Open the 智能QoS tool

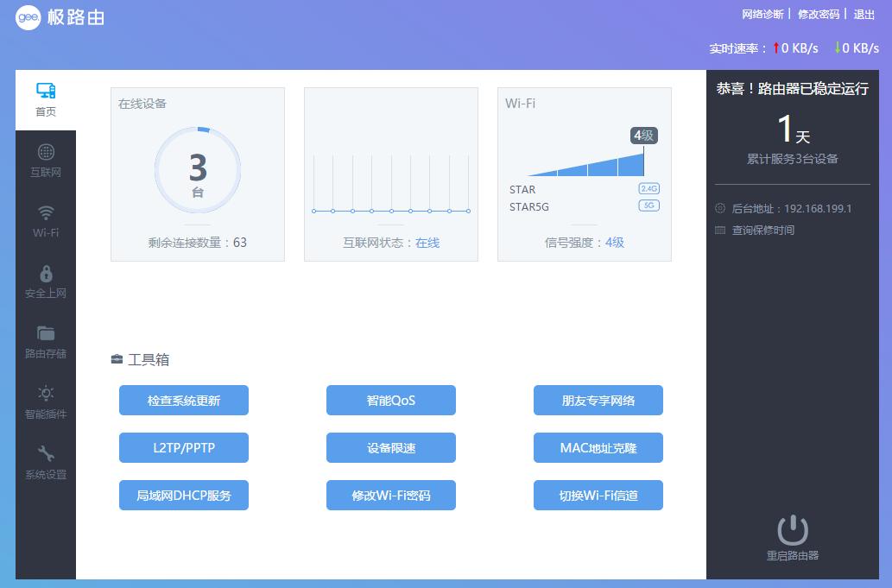[x=390, y=401]
